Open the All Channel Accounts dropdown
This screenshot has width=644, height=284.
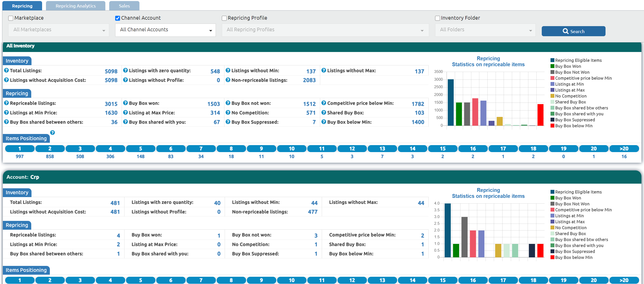[165, 30]
